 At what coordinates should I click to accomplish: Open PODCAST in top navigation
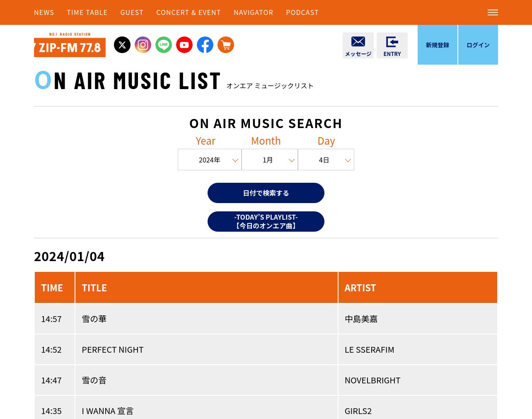(302, 12)
